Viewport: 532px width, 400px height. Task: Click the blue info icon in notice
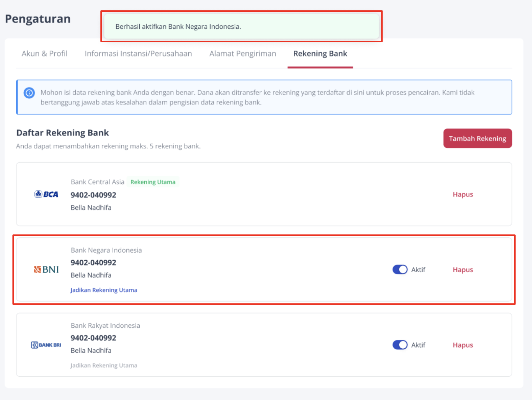(x=29, y=93)
